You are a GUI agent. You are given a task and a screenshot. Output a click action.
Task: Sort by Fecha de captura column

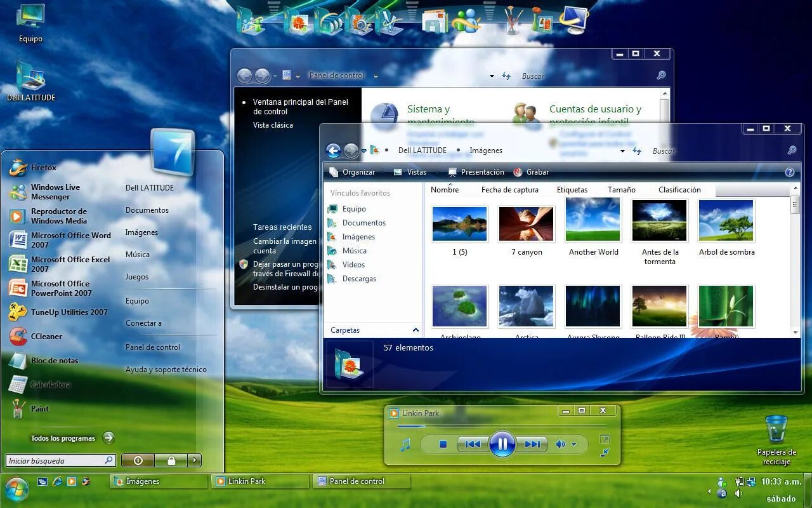[x=509, y=190]
